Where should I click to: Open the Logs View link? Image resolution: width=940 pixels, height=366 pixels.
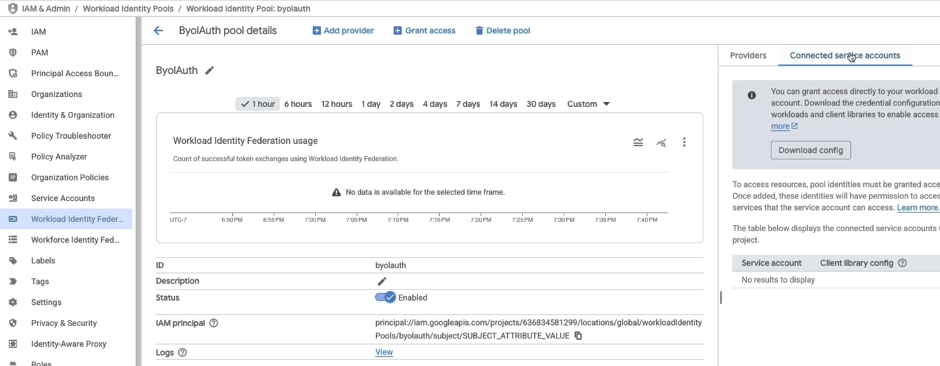384,352
